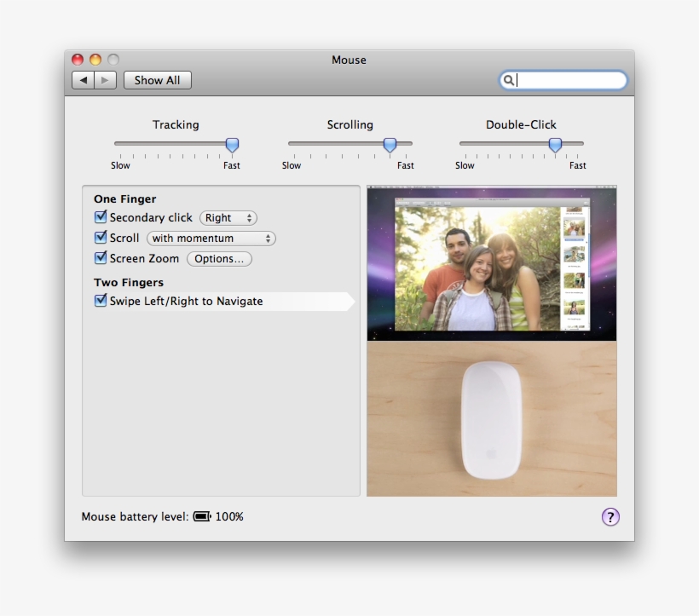
Task: Open the scroll behavior dropdown showing with momentum
Action: click(x=211, y=238)
